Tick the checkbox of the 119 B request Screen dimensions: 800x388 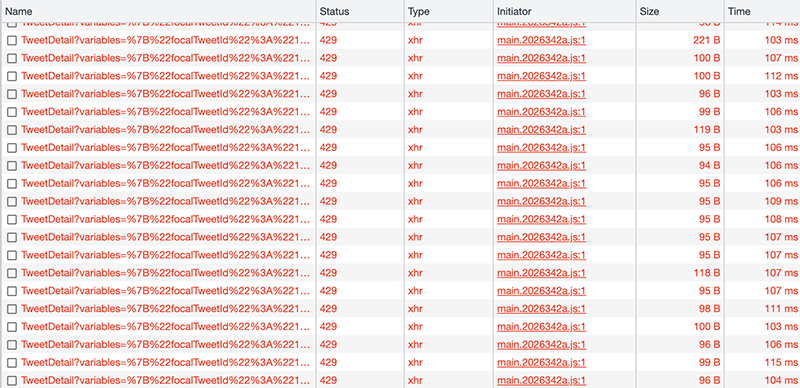click(12, 130)
